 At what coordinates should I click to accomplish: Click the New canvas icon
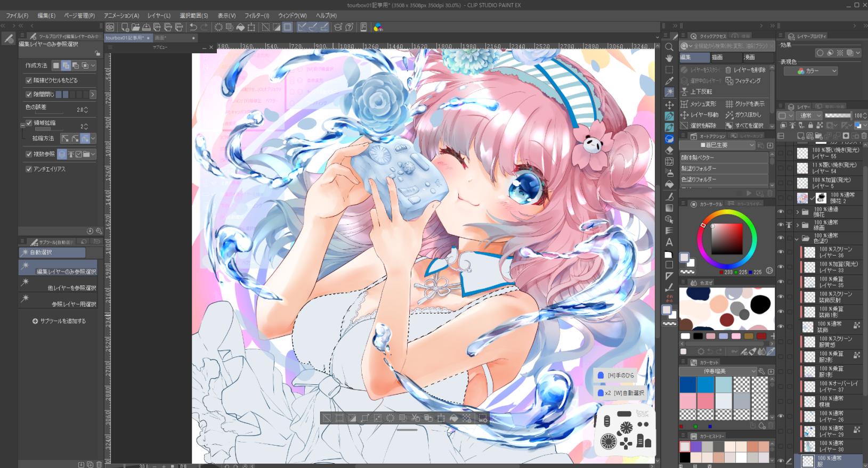click(125, 27)
